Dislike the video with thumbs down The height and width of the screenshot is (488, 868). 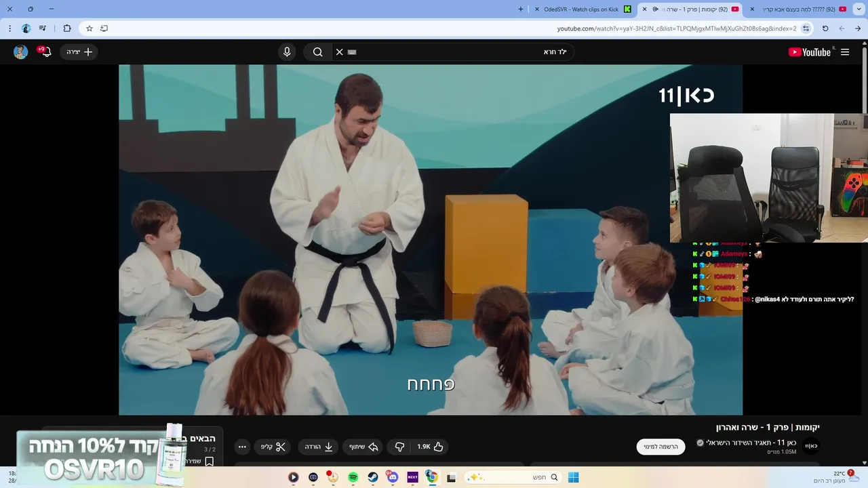[399, 447]
